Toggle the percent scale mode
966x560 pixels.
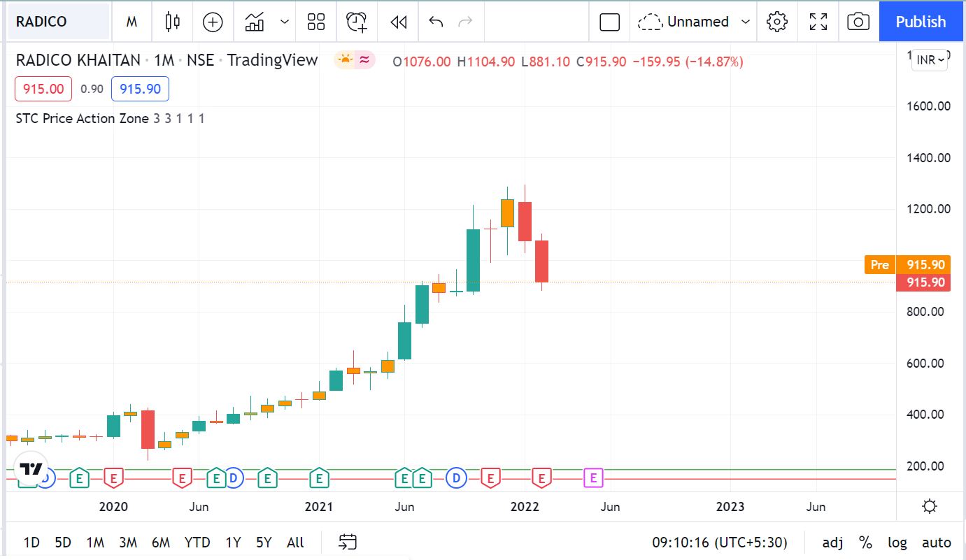point(865,543)
